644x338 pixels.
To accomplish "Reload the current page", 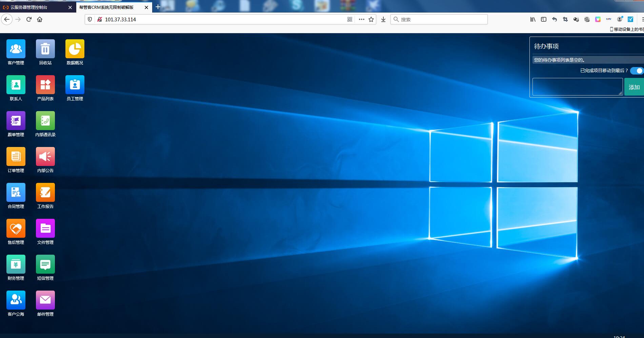I will point(29,19).
